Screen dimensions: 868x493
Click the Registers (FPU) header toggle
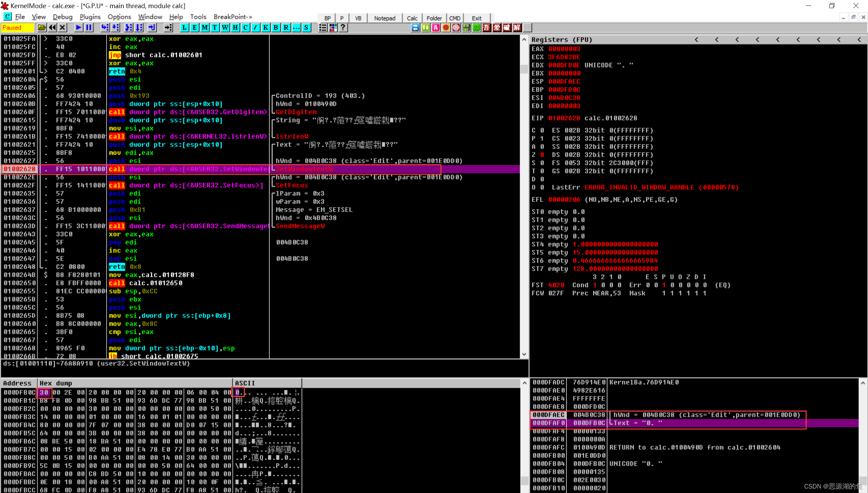(561, 40)
